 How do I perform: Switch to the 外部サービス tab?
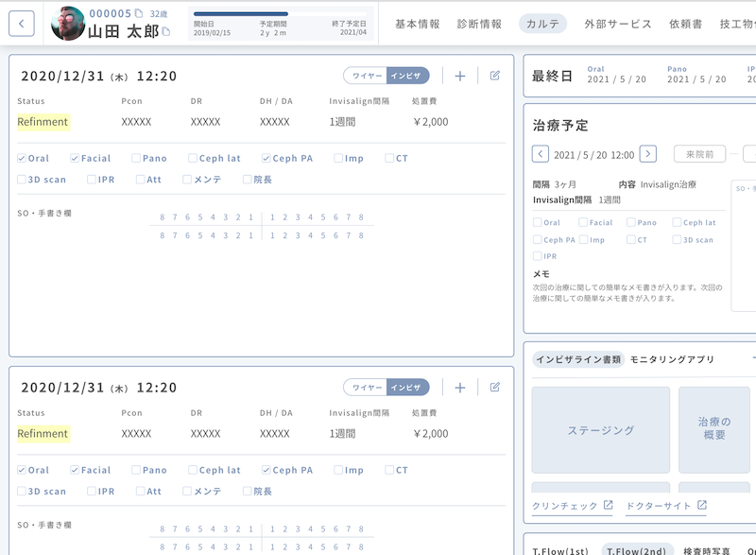(618, 24)
